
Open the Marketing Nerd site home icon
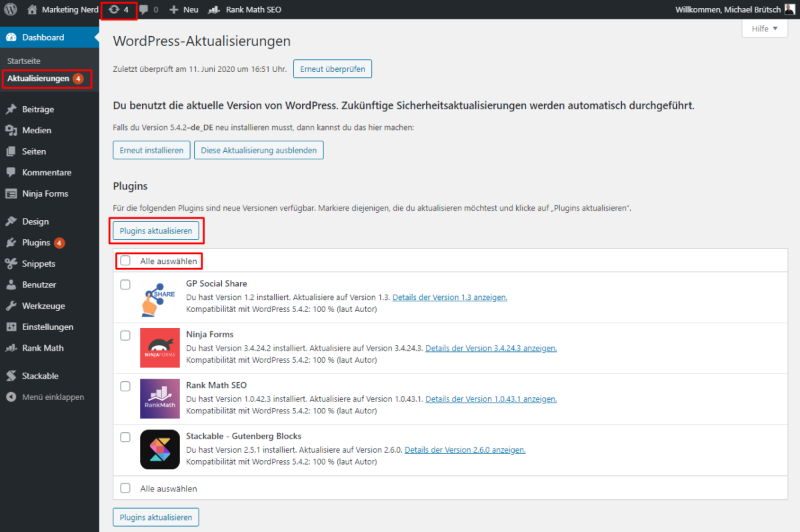[32, 9]
